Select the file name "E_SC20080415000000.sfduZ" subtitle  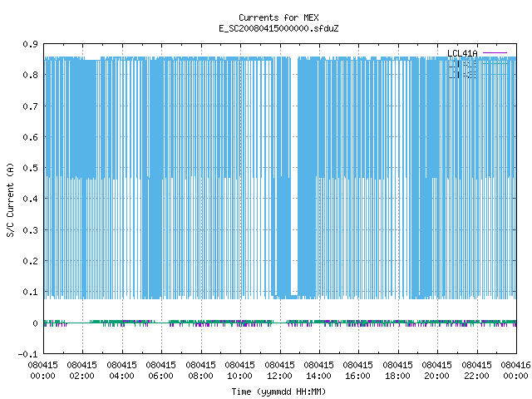tap(278, 28)
